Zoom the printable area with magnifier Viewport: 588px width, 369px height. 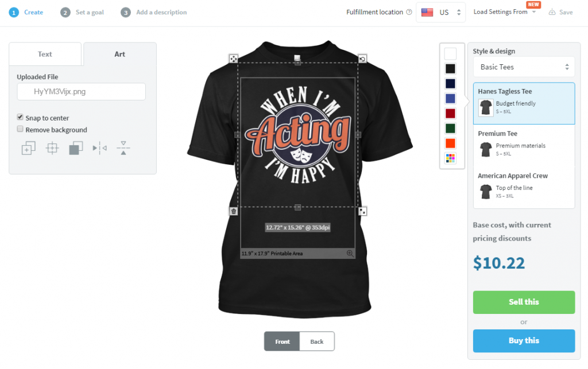350,254
